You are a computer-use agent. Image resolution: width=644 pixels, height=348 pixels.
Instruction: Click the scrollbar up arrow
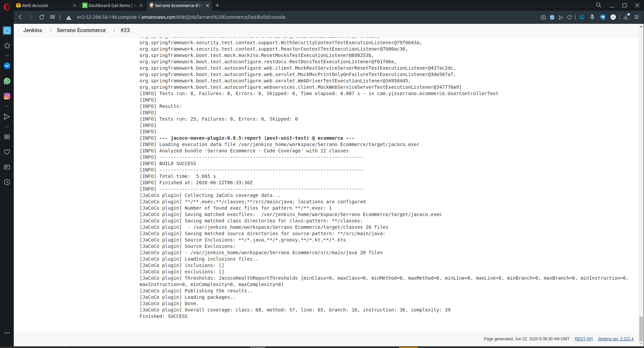pos(641,26)
